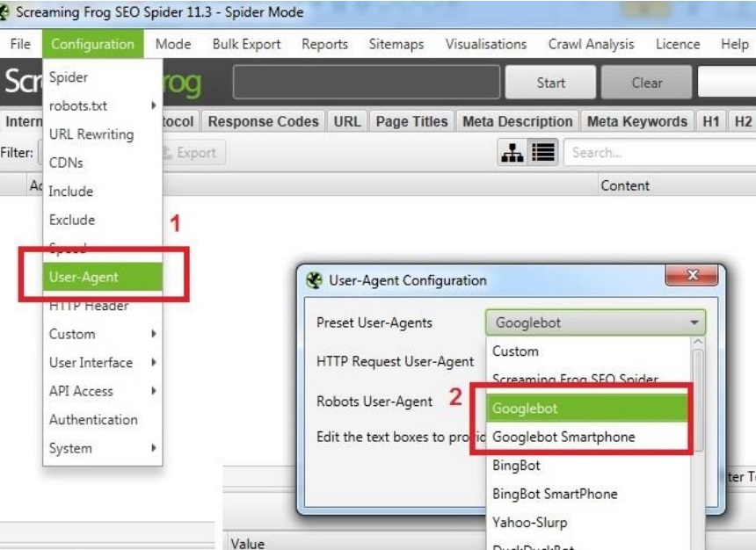Switch to the H2 tab
756x550 pixels.
(x=743, y=121)
